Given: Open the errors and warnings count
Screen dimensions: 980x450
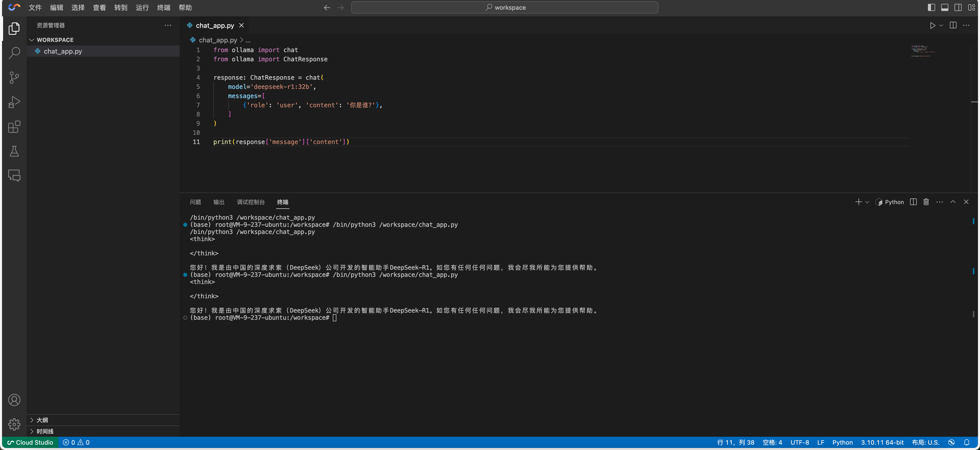Looking at the screenshot, I should (x=76, y=442).
